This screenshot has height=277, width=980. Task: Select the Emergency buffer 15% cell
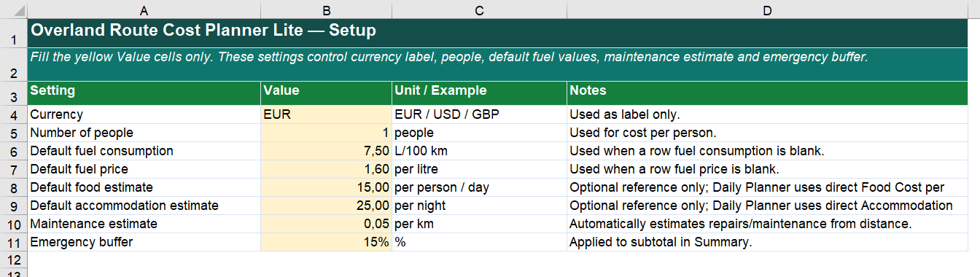pos(326,242)
